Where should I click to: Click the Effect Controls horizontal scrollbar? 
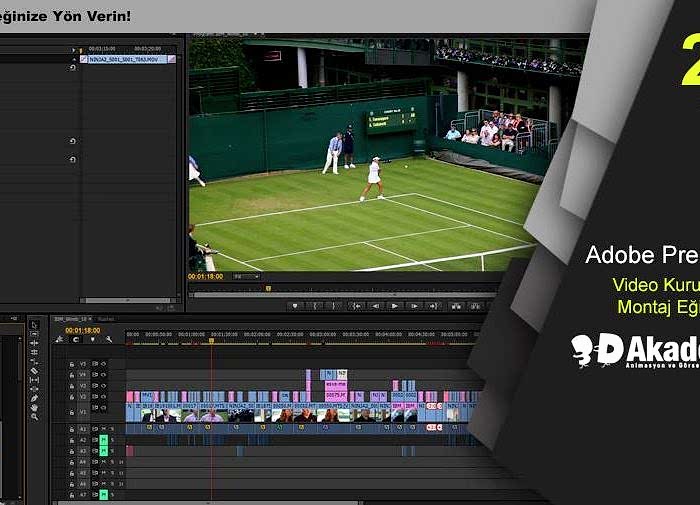pyautogui.click(x=128, y=300)
